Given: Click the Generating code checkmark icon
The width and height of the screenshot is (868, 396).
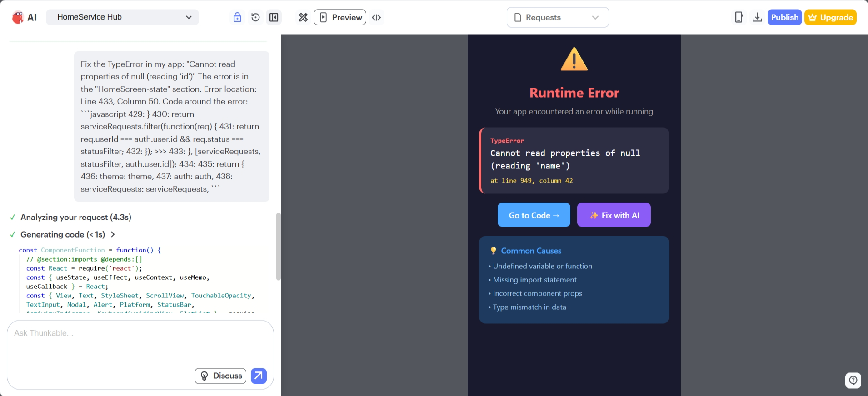Looking at the screenshot, I should click(x=13, y=234).
